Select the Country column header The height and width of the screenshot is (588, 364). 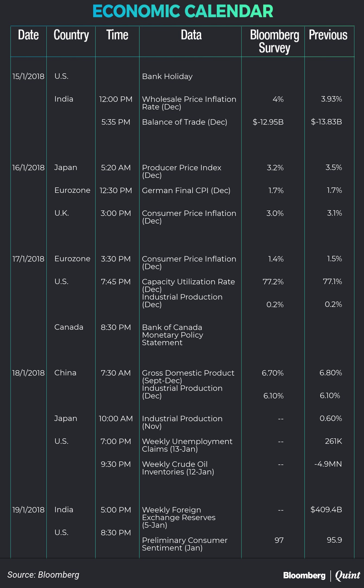click(71, 35)
